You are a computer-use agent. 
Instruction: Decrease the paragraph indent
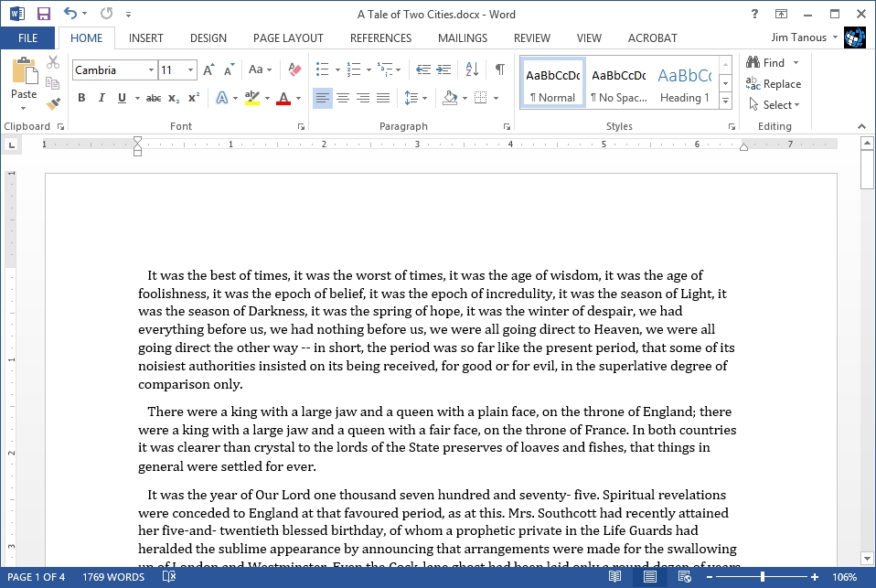click(423, 69)
